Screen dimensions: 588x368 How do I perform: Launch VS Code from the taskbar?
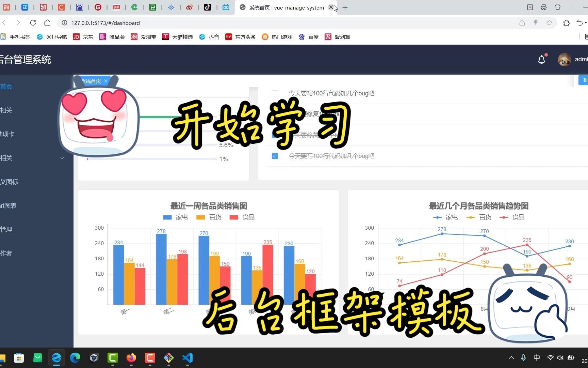187,358
